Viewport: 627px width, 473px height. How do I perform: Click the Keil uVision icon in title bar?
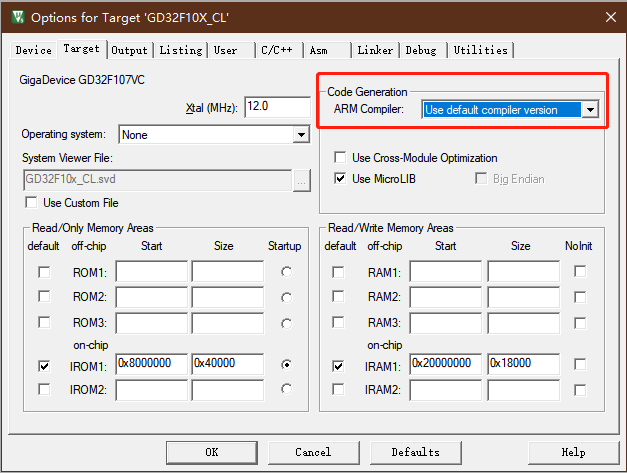[18, 17]
